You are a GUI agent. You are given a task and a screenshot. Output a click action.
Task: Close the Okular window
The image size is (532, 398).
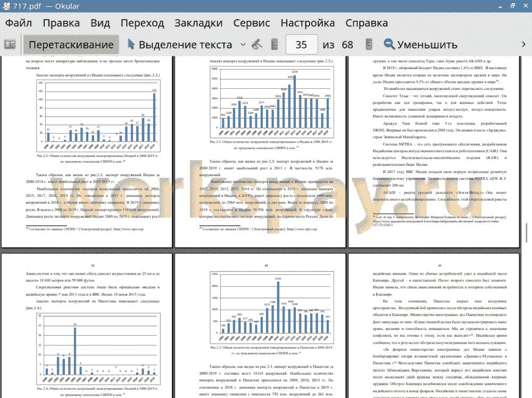[525, 6]
